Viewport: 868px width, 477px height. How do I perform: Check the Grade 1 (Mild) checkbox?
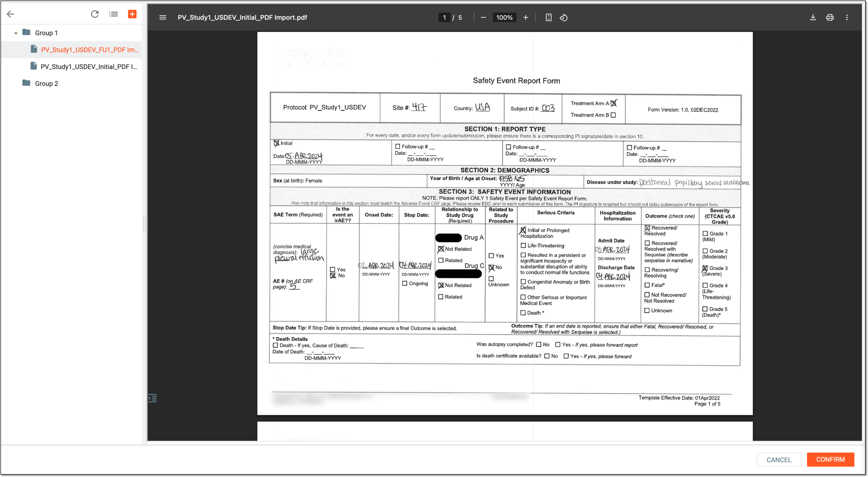(x=705, y=234)
